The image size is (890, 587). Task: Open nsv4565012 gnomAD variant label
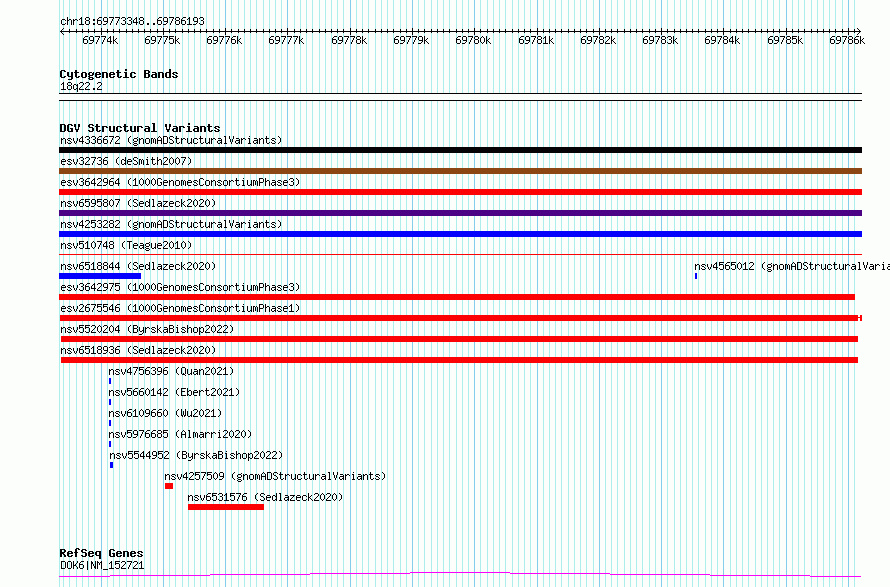point(792,266)
